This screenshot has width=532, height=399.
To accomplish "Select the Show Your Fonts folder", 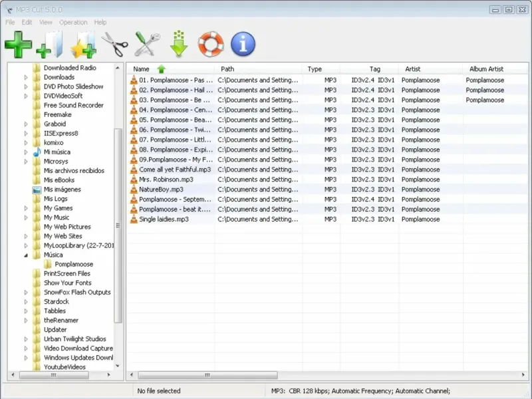I will click(x=68, y=283).
